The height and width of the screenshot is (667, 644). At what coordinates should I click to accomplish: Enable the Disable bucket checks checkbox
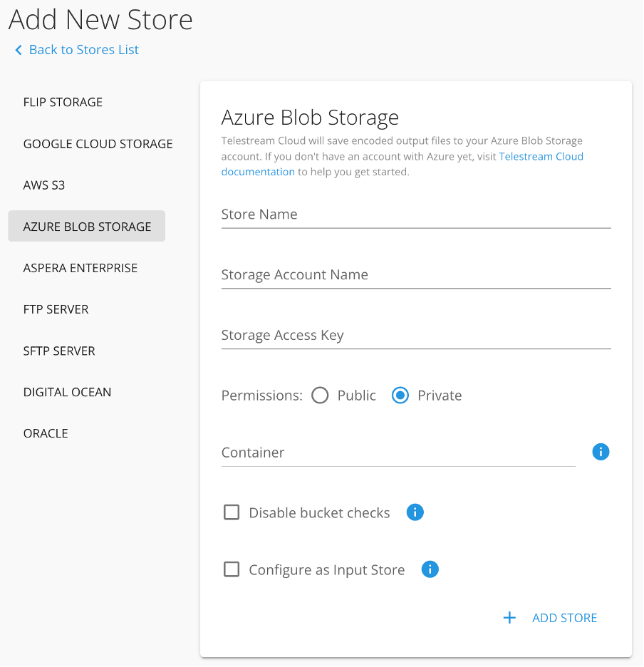coord(232,512)
